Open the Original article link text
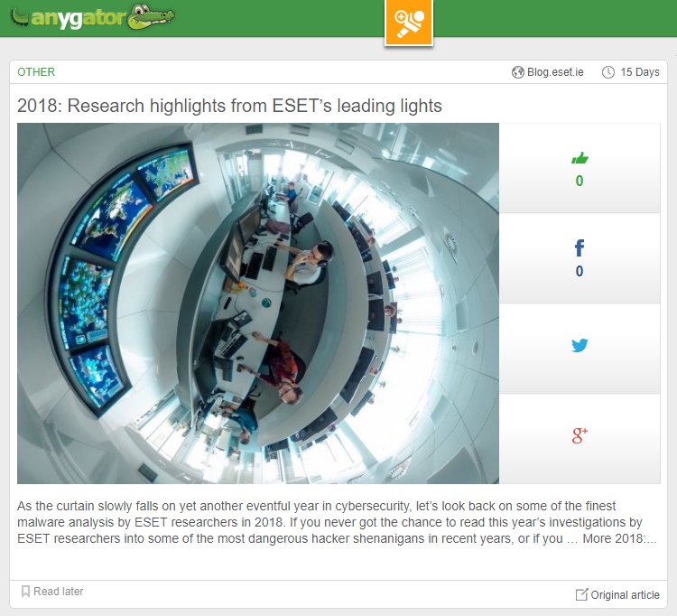Screen dimensions: 677x616 [625, 595]
